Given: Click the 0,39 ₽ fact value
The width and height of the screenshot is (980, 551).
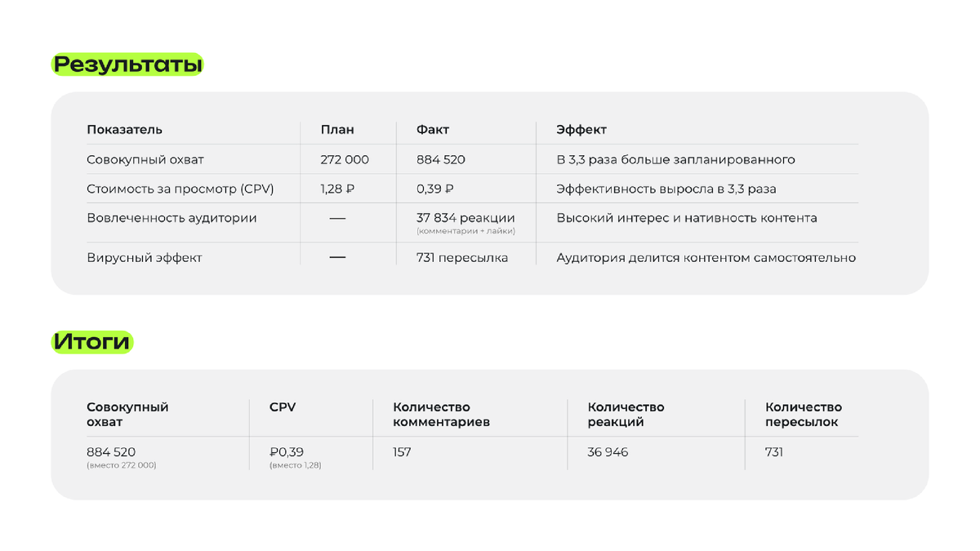Looking at the screenshot, I should click(435, 189).
